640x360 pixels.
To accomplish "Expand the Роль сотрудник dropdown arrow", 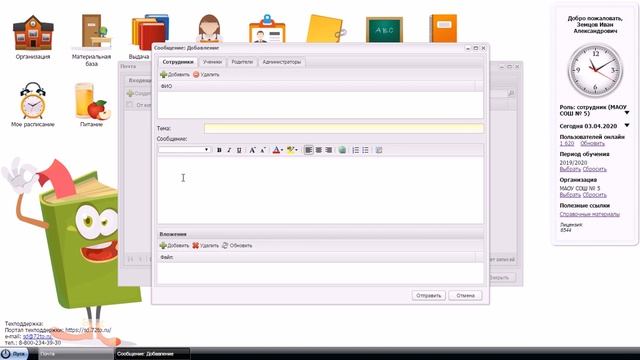I will 627,112.
